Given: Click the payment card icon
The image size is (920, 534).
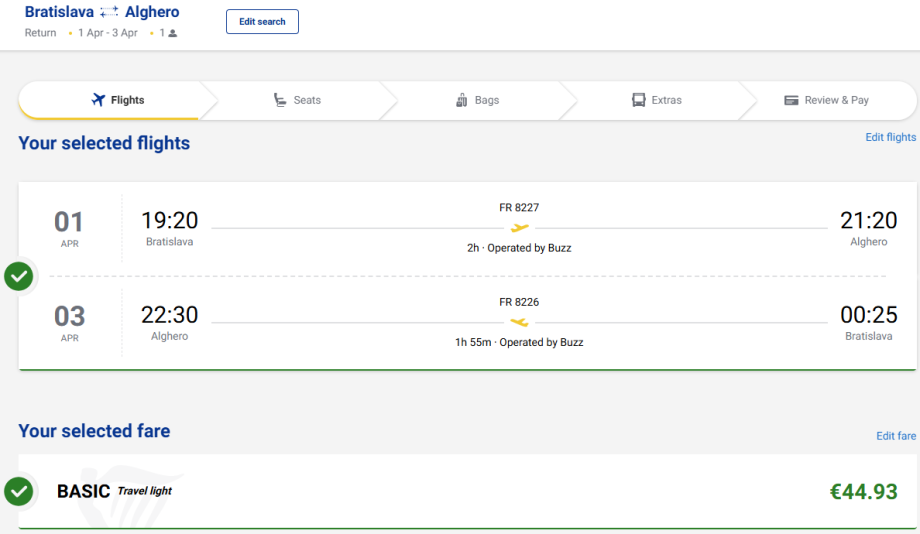Looking at the screenshot, I should tap(791, 100).
